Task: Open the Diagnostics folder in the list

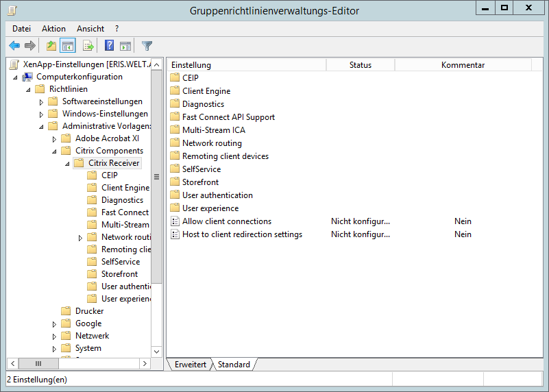Action: 203,104
